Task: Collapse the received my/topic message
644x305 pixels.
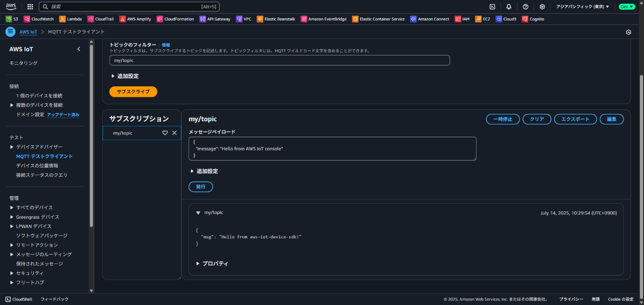Action: [x=198, y=213]
